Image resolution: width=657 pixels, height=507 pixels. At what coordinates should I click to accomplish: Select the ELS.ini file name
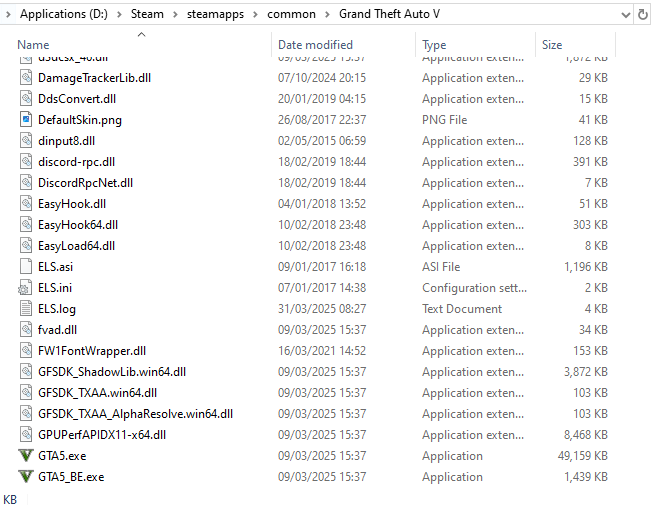point(55,288)
